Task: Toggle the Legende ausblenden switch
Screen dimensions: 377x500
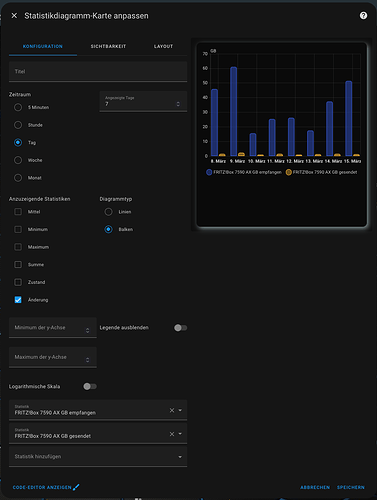Action: tap(180, 328)
